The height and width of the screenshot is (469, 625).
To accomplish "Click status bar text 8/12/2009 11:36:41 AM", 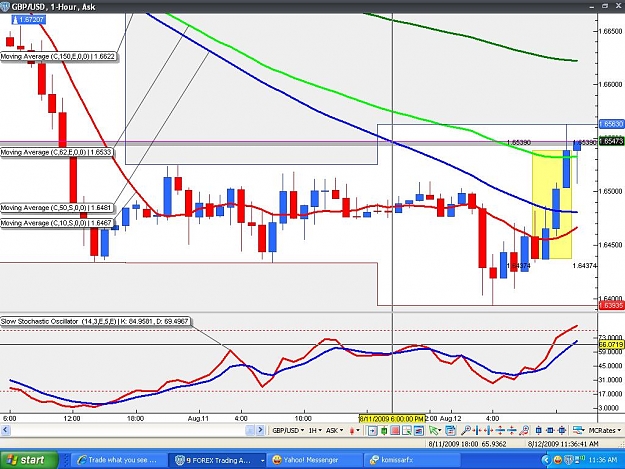I will pyautogui.click(x=563, y=443).
